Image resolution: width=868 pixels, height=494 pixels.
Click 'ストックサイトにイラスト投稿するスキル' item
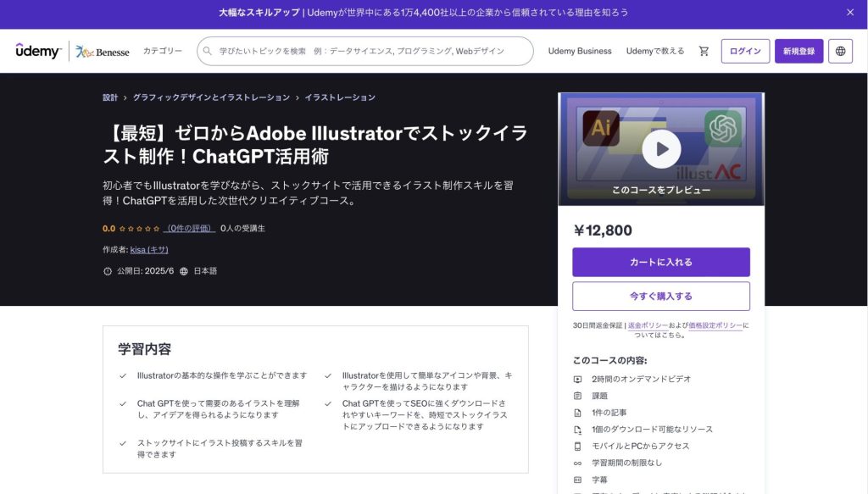(220, 448)
